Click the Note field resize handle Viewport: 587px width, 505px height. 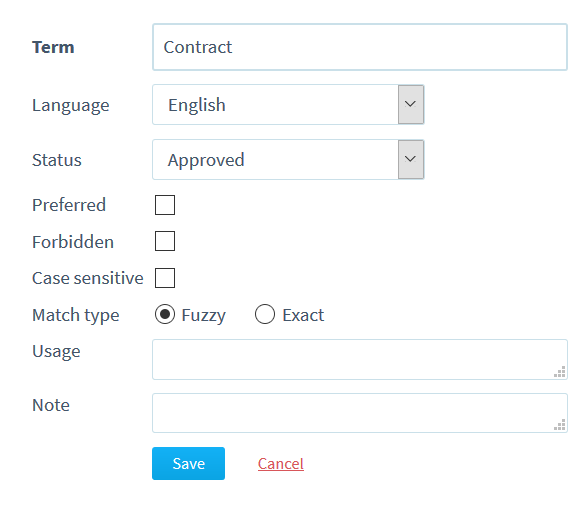tap(560, 425)
